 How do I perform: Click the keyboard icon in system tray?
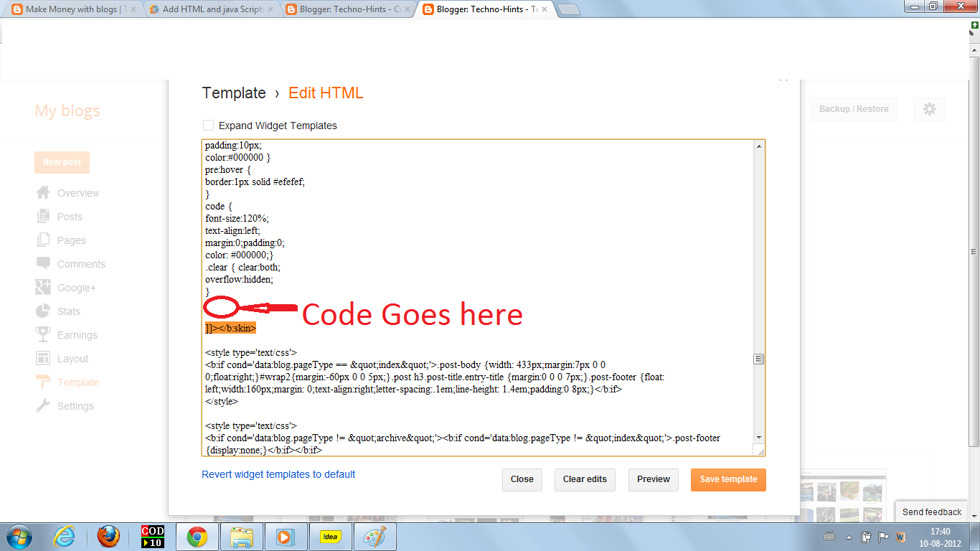[830, 537]
